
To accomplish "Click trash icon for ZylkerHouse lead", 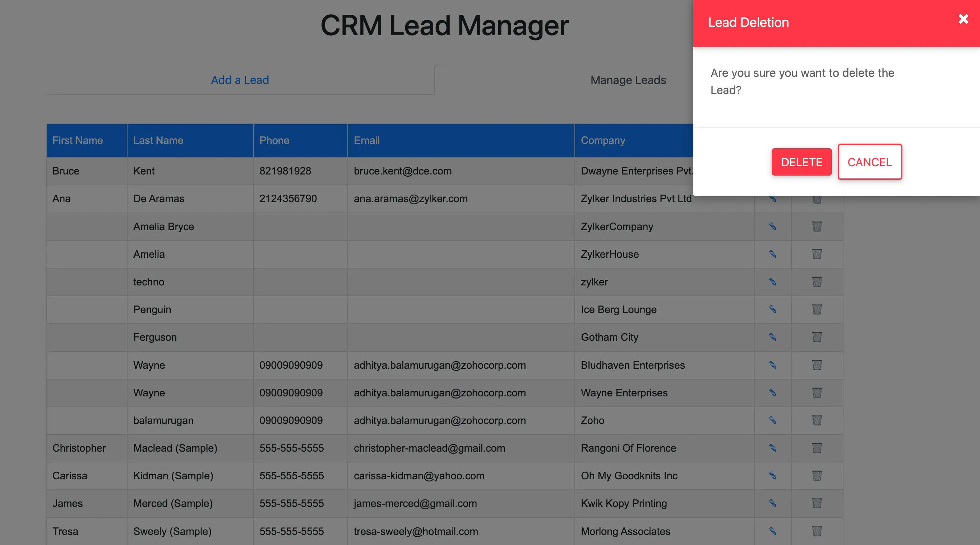I will click(x=817, y=254).
